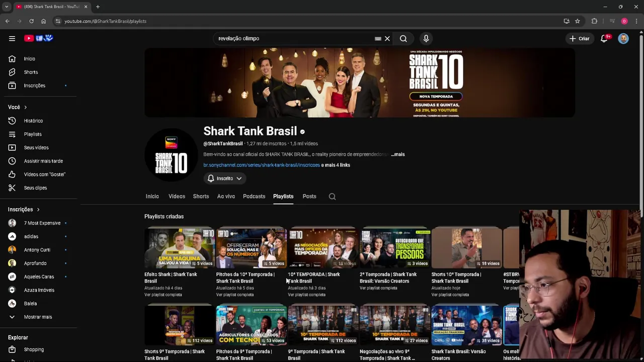Expand the Inscrições section heading
The image size is (644, 362).
click(x=24, y=209)
